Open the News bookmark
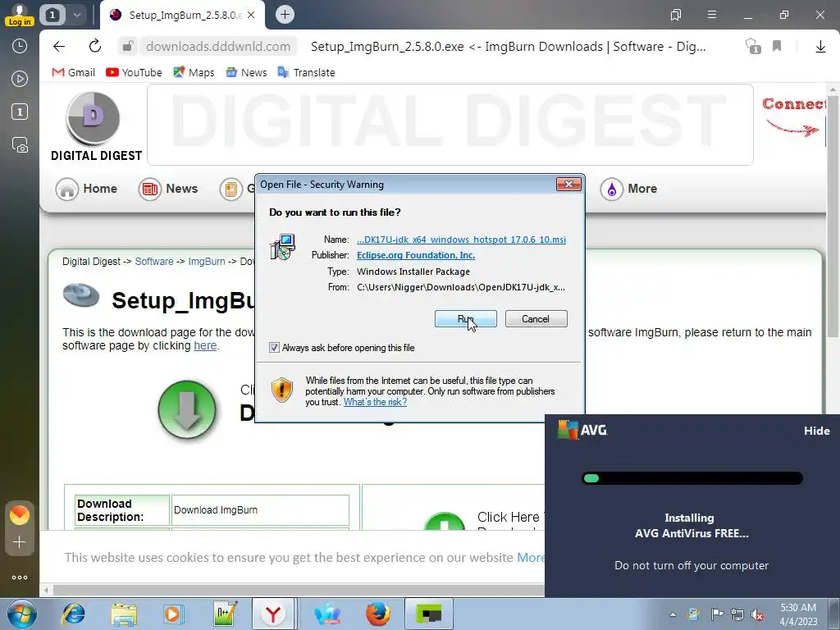This screenshot has height=630, width=840. 246,72
